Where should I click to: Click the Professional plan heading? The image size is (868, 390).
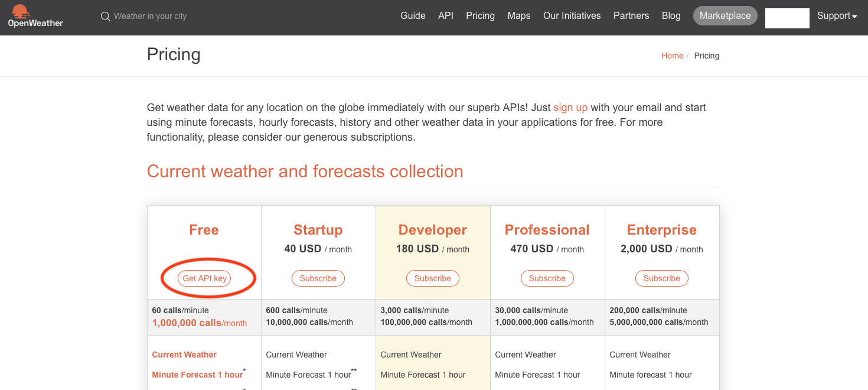click(547, 230)
